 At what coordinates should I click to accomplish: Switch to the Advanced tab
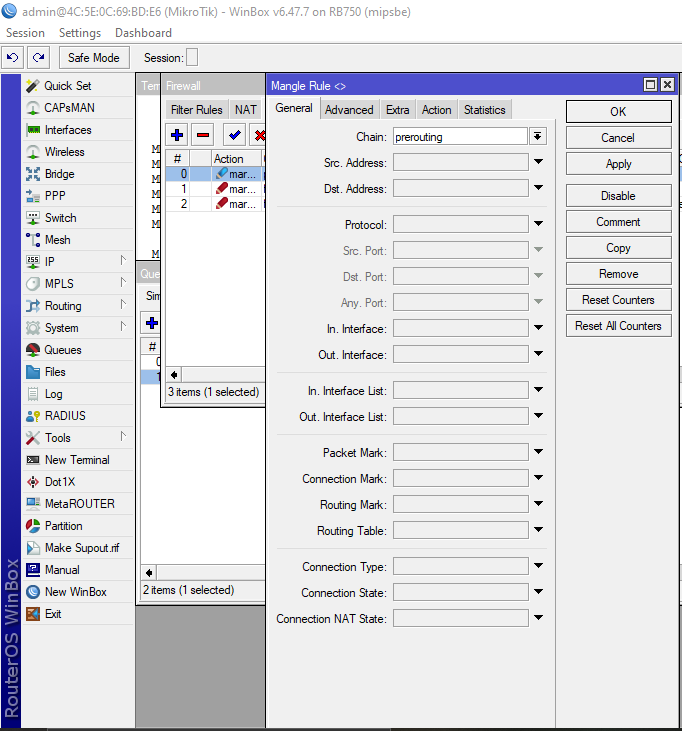(x=349, y=110)
